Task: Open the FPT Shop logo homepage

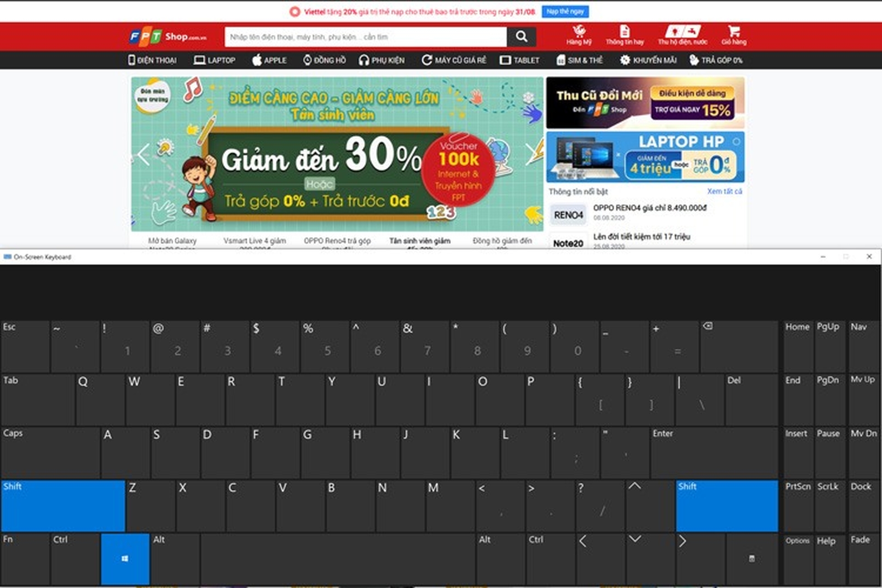Action: pos(168,36)
